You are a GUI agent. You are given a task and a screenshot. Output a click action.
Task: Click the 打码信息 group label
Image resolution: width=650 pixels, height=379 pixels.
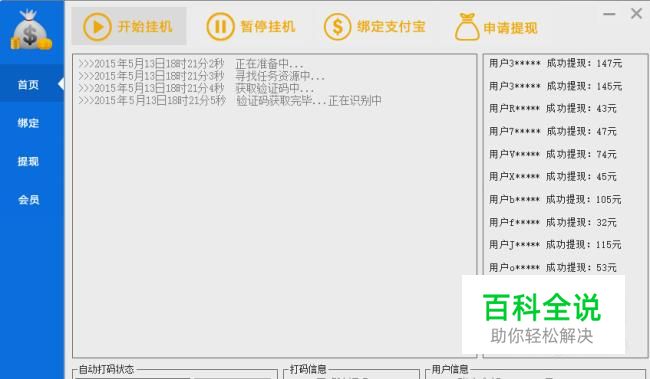[308, 369]
